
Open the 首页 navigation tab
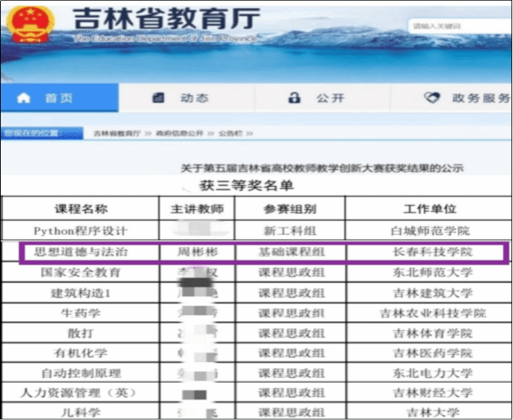click(x=60, y=98)
